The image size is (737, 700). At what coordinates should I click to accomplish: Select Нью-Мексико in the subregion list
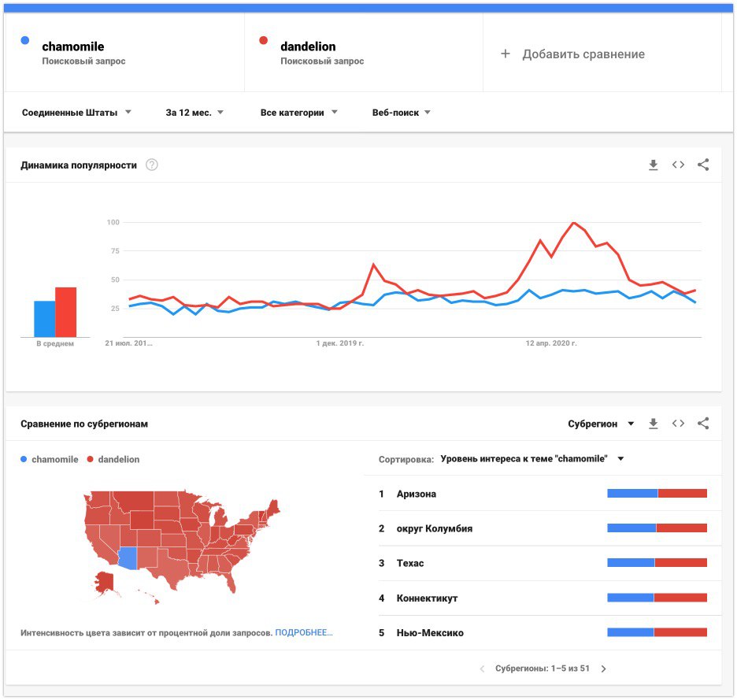pyautogui.click(x=430, y=633)
